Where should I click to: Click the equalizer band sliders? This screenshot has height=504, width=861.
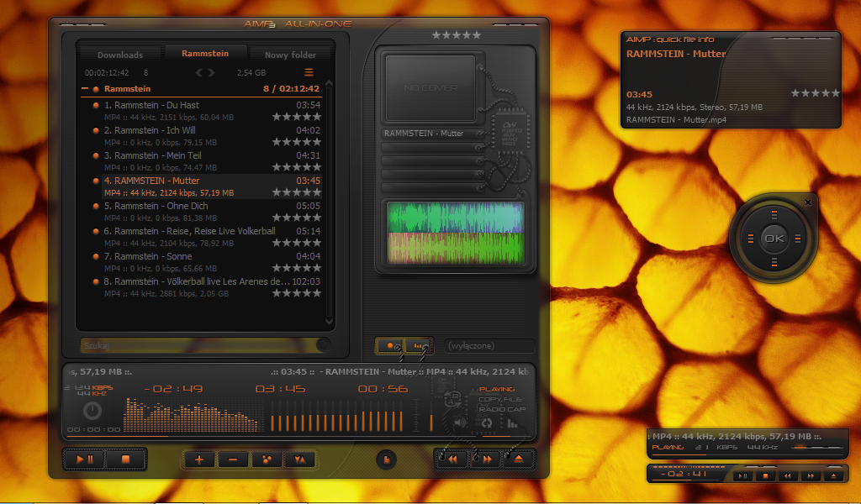click(337, 417)
